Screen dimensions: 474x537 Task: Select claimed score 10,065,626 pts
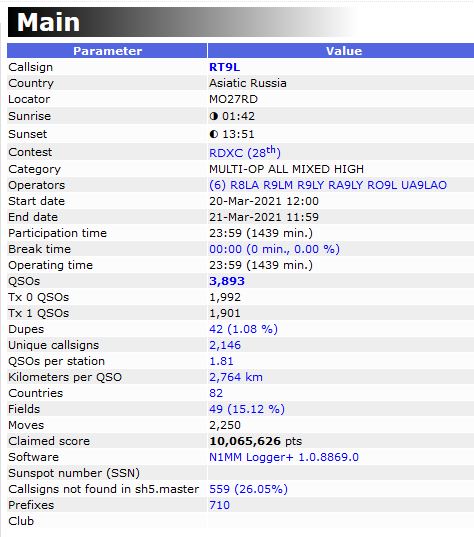(x=255, y=441)
